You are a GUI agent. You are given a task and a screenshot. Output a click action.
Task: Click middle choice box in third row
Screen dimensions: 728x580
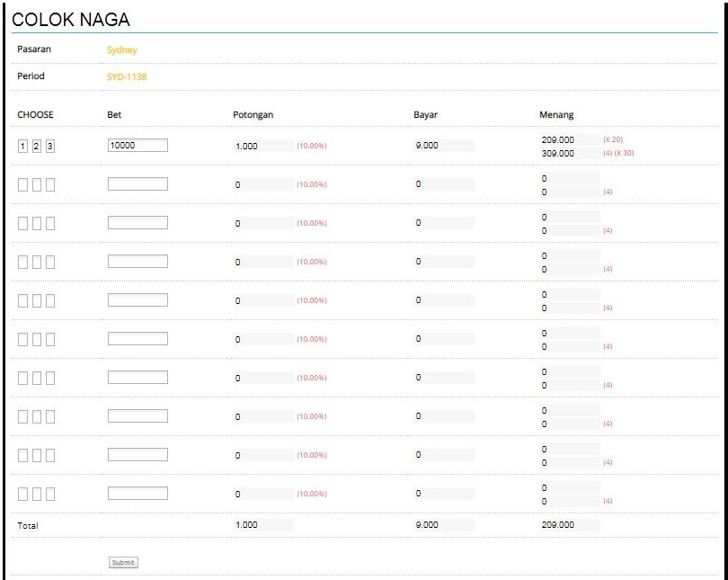pos(36,223)
